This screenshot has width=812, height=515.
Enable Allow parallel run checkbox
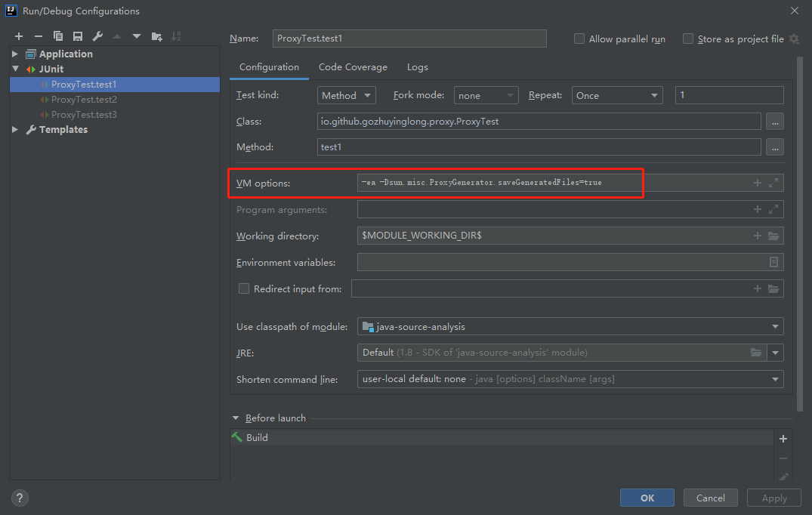[579, 39]
